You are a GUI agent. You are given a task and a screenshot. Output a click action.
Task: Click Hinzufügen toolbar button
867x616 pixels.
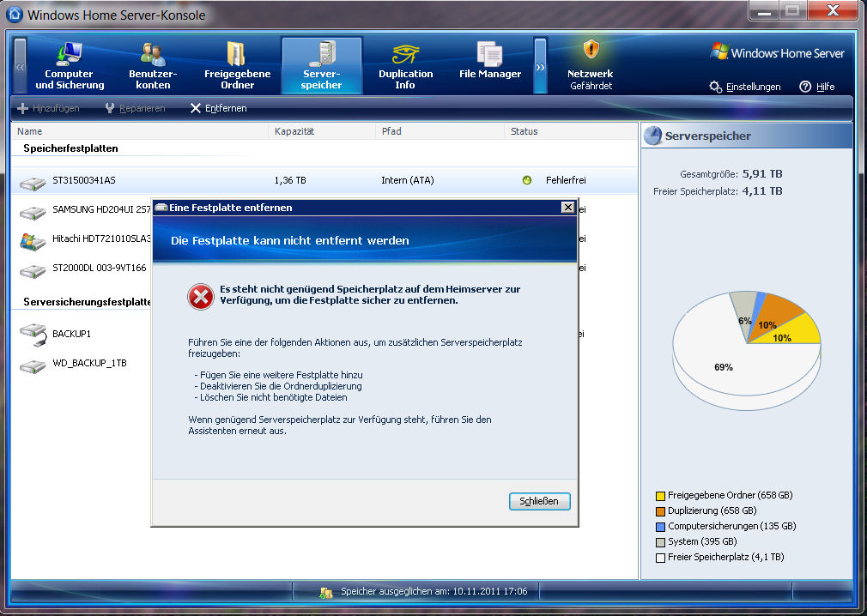[48, 108]
